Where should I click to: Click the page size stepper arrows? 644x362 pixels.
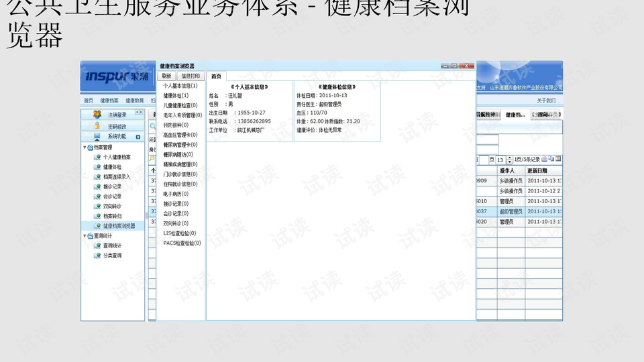pos(509,160)
